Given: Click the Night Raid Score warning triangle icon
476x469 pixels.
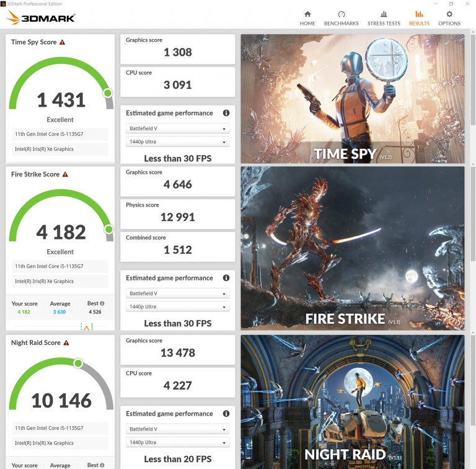Looking at the screenshot, I should [66, 342].
